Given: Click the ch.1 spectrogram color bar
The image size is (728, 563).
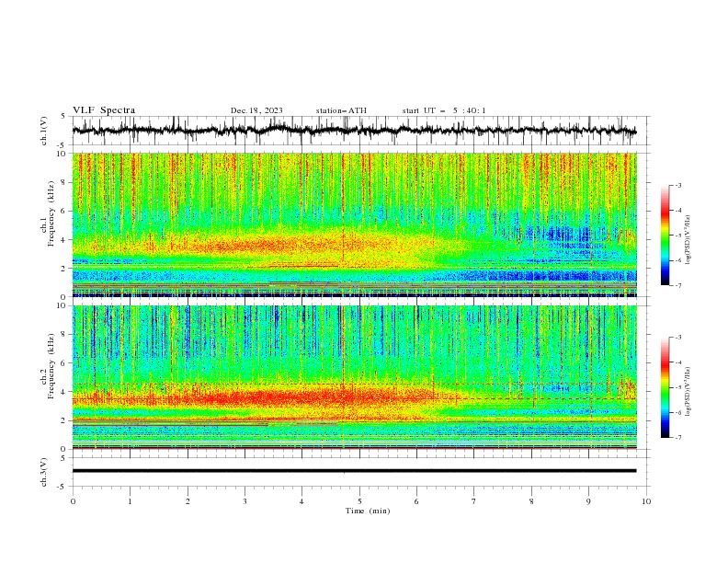Looking at the screenshot, I should (665, 236).
